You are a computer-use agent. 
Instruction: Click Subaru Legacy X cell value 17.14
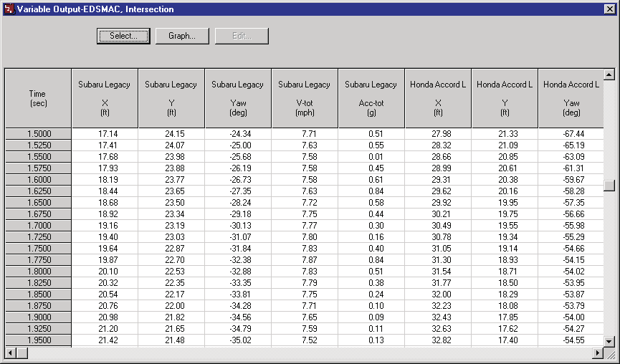pos(105,134)
